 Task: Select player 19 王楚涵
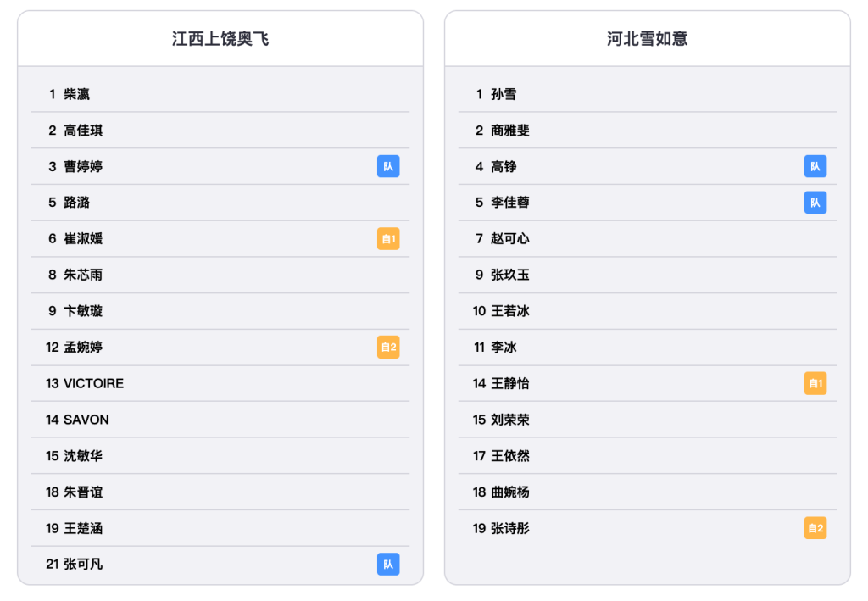coord(220,528)
